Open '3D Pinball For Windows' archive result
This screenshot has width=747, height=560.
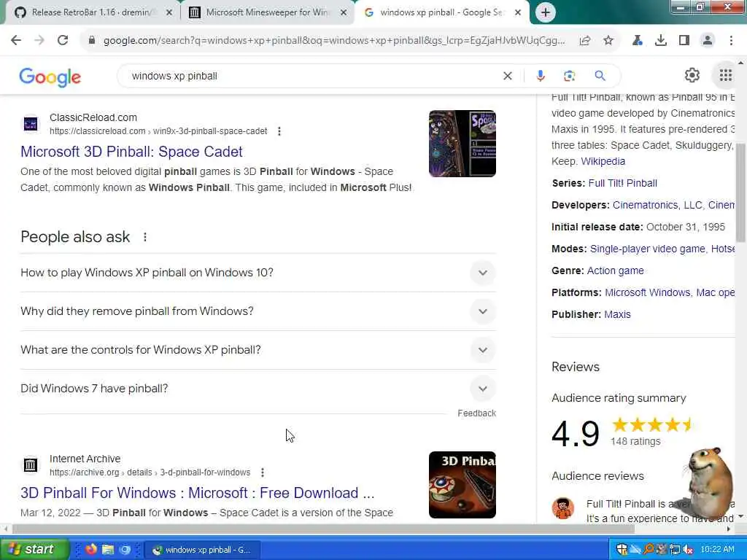click(197, 493)
